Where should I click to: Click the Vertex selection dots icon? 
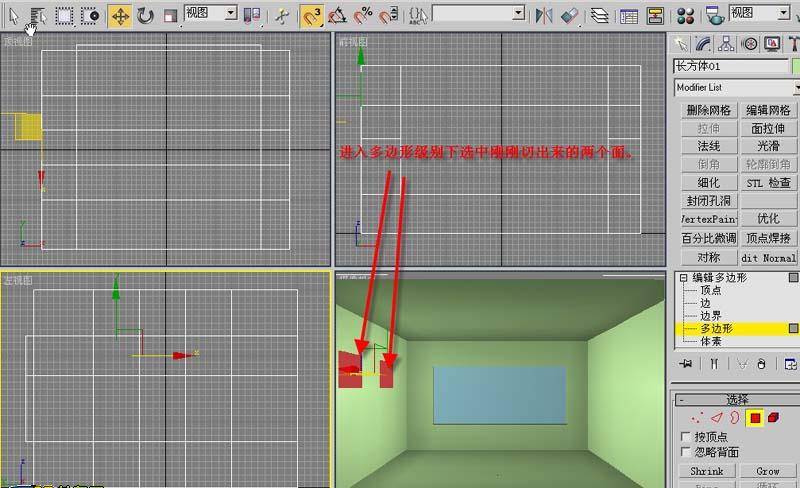pos(697,418)
